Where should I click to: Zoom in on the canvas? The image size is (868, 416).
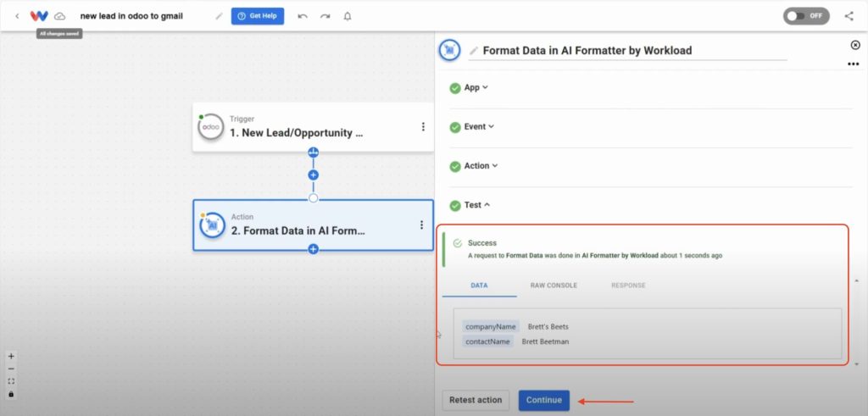pyautogui.click(x=11, y=356)
